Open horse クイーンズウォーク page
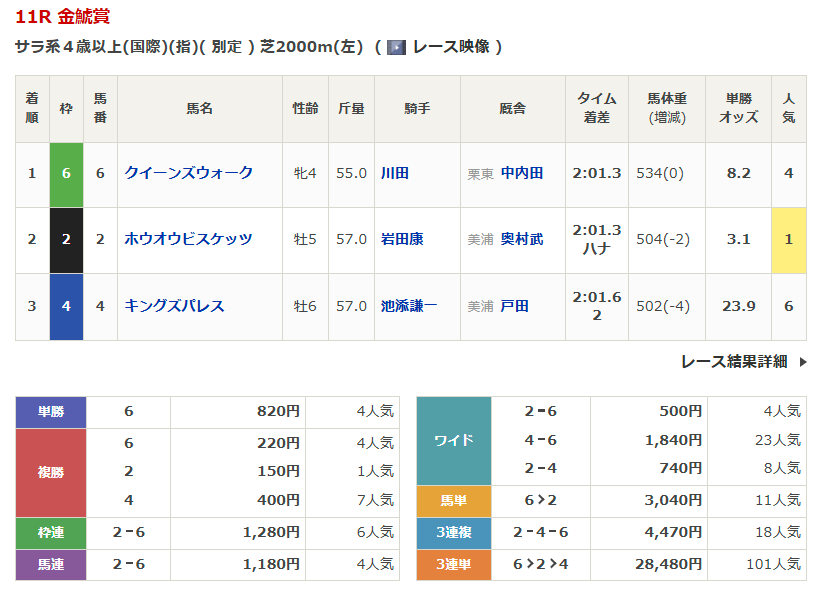Screen dimensions: 821x591 (188, 173)
